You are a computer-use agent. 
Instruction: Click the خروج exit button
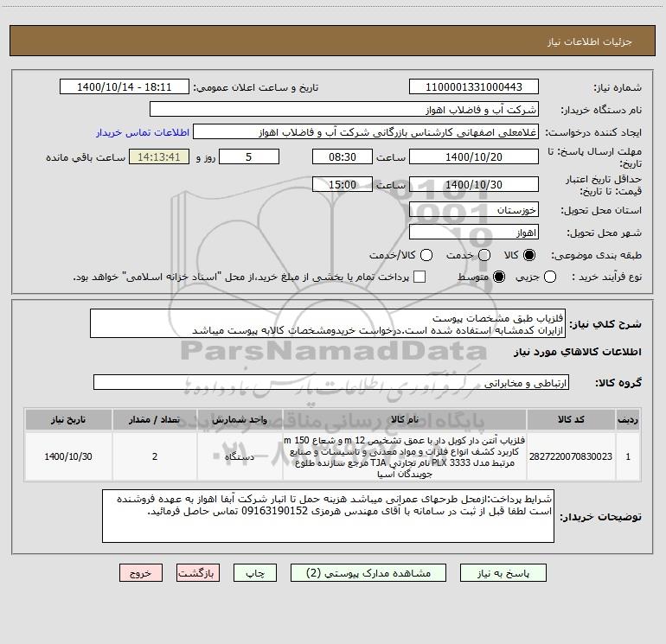coord(141,572)
